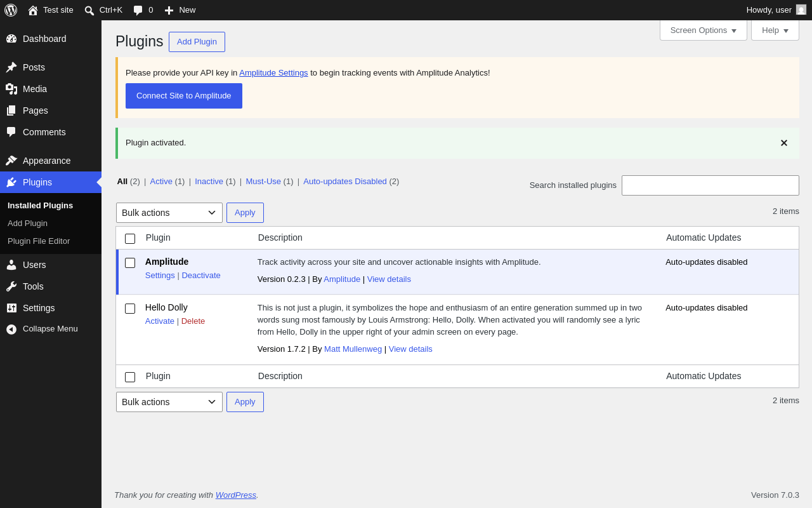The height and width of the screenshot is (508, 812).
Task: Click the Comments icon in sidebar
Action: pyautogui.click(x=11, y=132)
